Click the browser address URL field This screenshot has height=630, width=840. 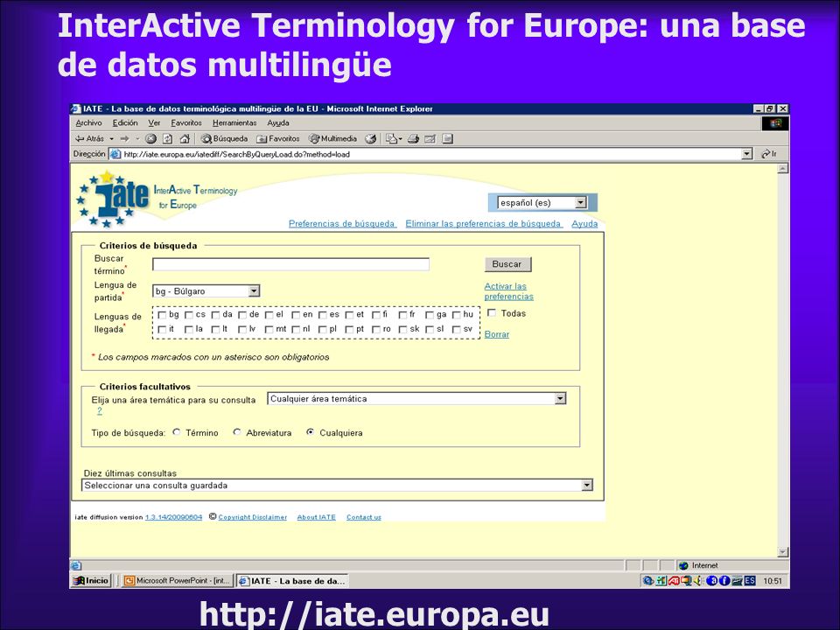pyautogui.click(x=431, y=154)
